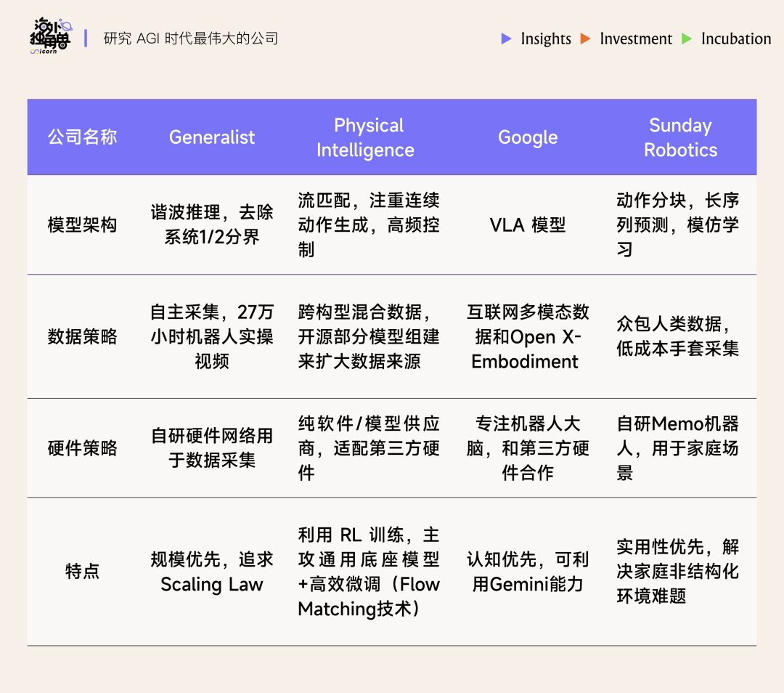Click the 特点 row label

tap(83, 572)
